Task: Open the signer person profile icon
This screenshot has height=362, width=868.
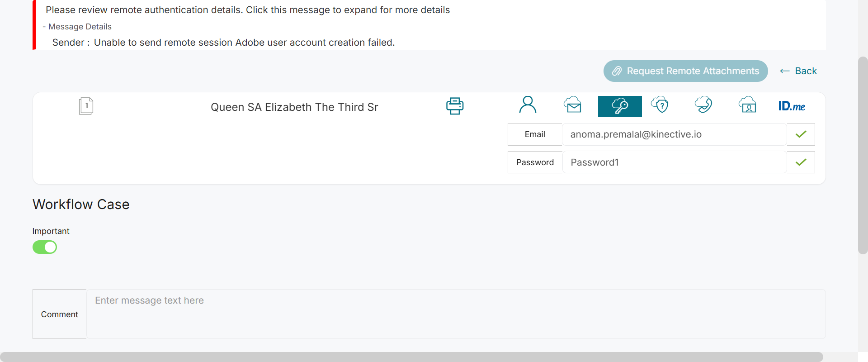Action: click(528, 105)
